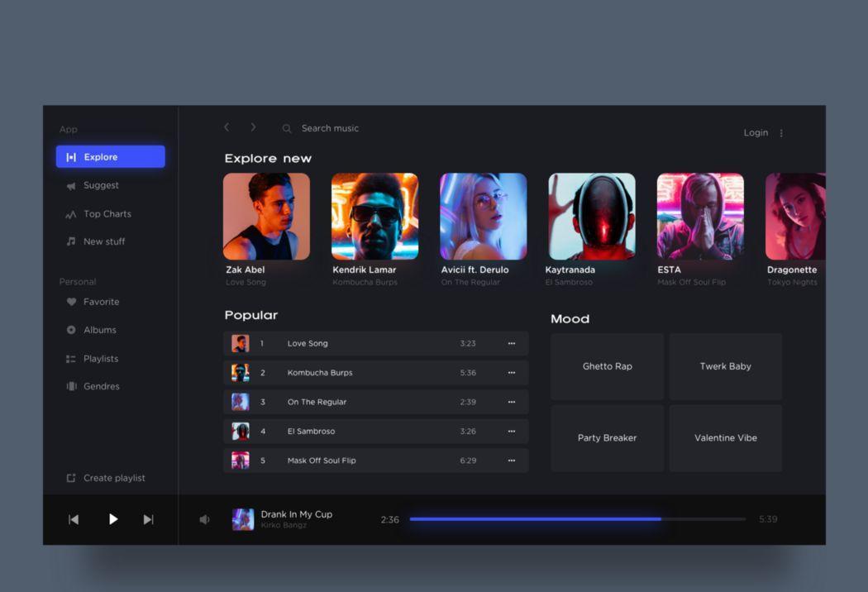Click Create playlist
Image resolution: width=868 pixels, height=592 pixels.
[x=114, y=478]
